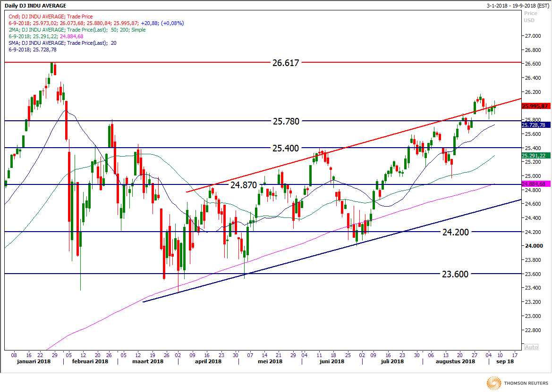Click the chart title 'Daily DJ INDU AVERAGE'
Screen dimensions: 552x392
point(35,6)
